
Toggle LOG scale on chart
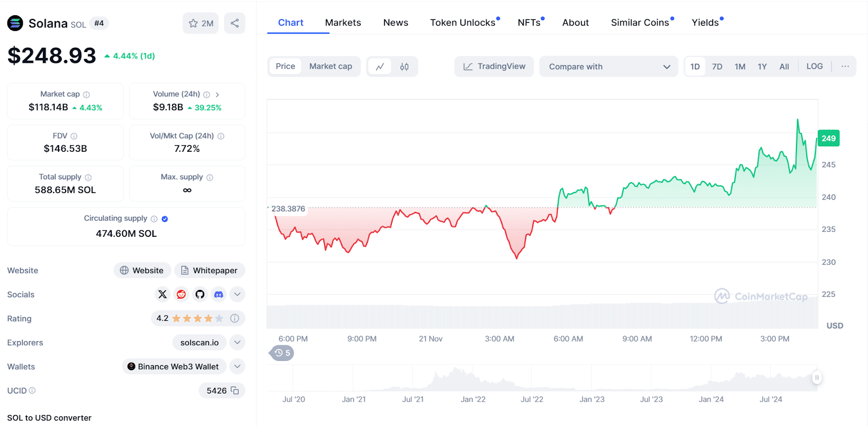[815, 66]
